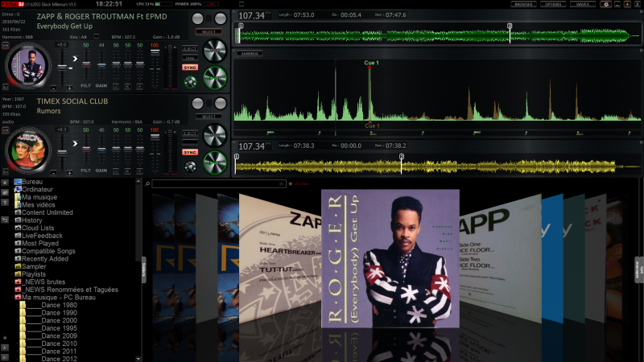644x362 pixels.
Task: Sync the Rumors deck
Action: tap(190, 152)
